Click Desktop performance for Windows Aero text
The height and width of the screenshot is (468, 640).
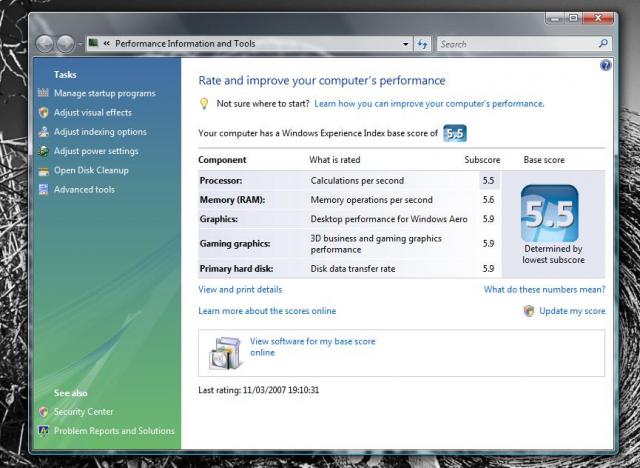389,219
